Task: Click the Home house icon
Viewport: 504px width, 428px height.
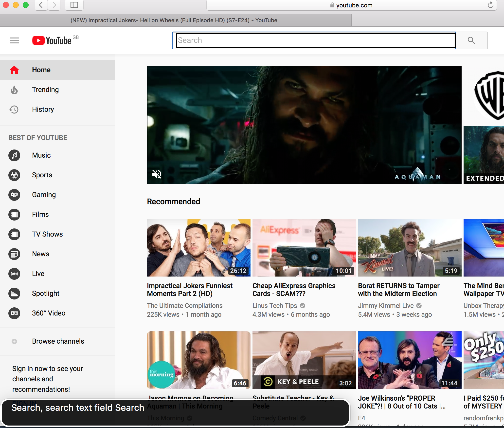Action: tap(14, 70)
